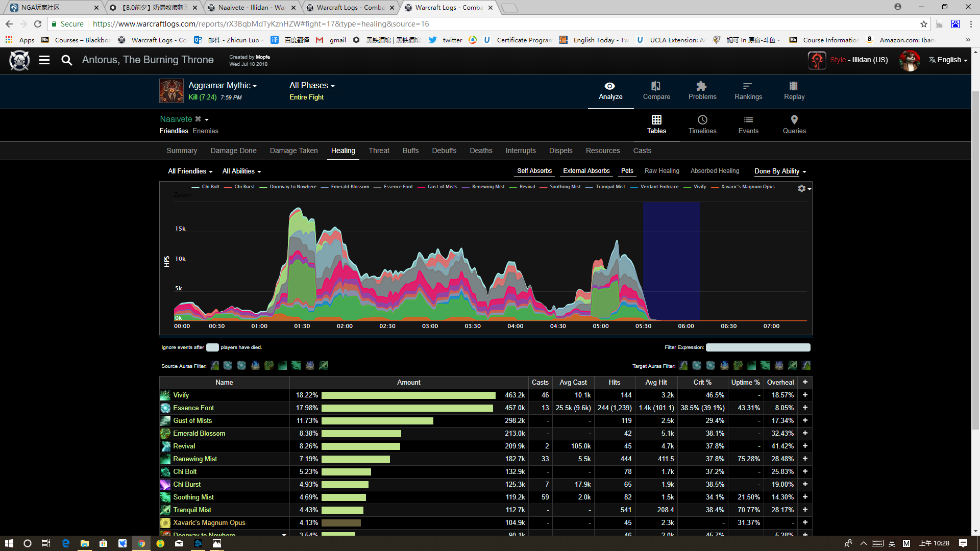Open the Done By Ability dropdown
The image size is (980, 551).
tap(780, 171)
